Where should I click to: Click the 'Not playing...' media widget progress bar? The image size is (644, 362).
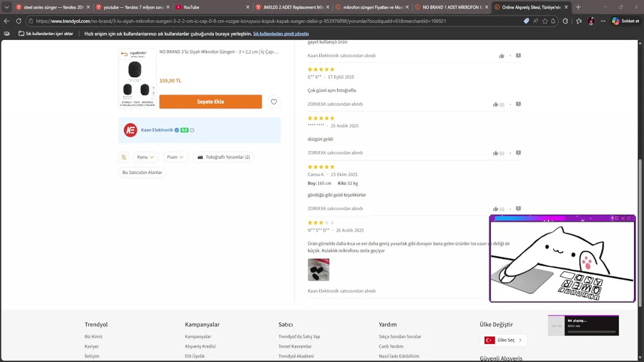coord(592,332)
